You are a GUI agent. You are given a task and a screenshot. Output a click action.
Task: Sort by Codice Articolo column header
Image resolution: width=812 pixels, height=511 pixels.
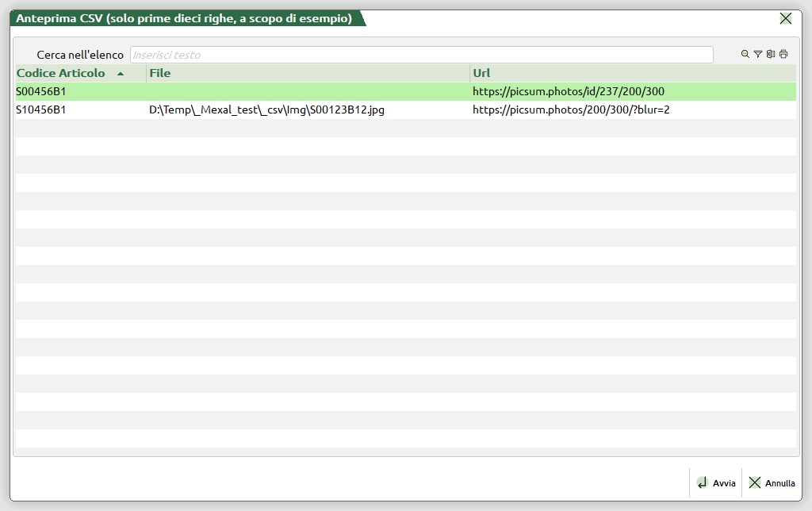coord(61,73)
